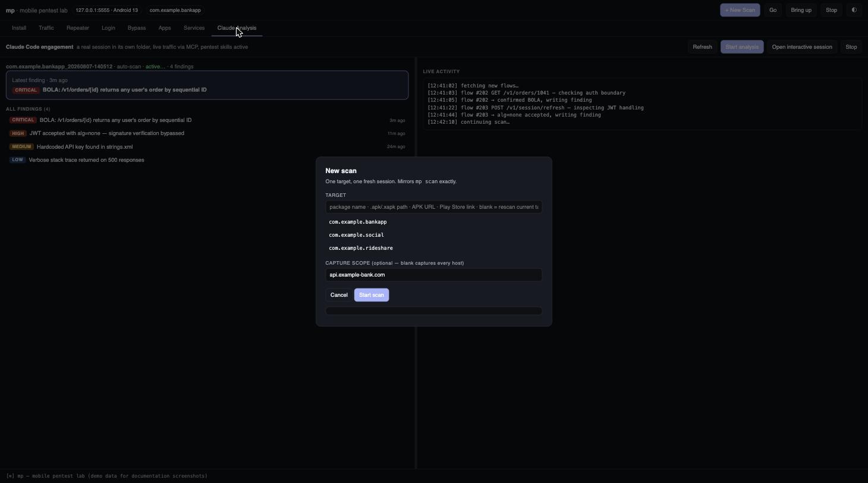
Task: Click the HIGH severity badge
Action: tap(18, 133)
